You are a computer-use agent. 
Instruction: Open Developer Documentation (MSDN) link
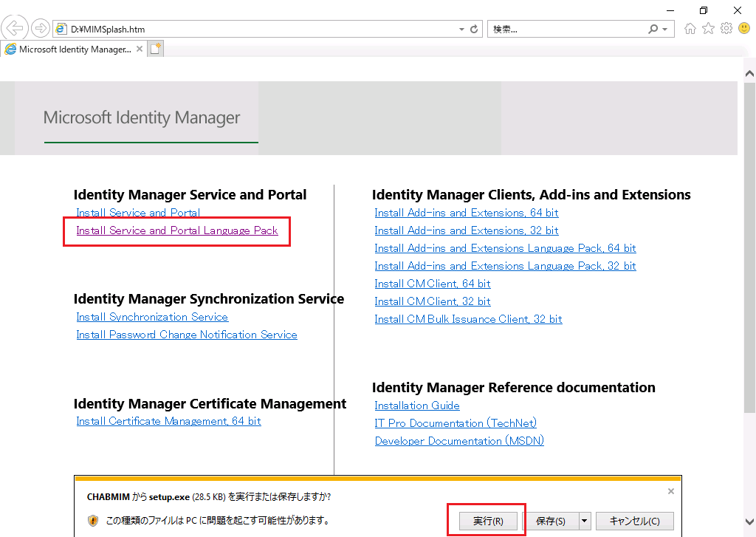(459, 441)
